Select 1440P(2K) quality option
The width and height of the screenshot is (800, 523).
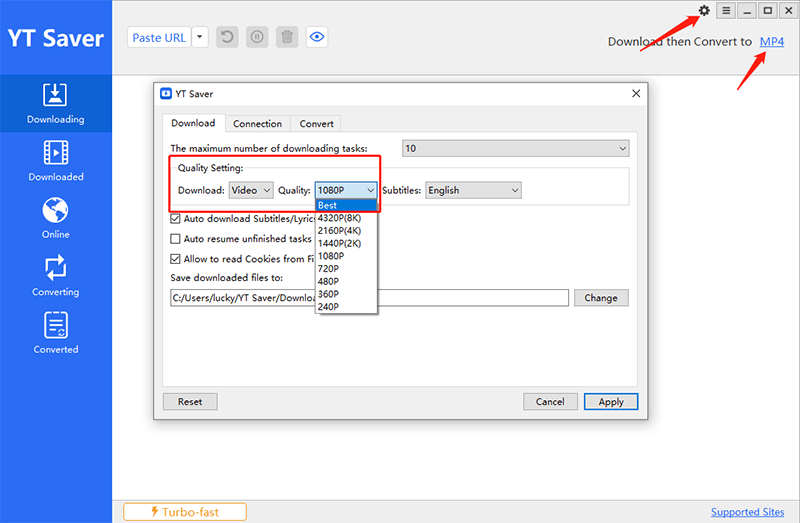pos(346,243)
